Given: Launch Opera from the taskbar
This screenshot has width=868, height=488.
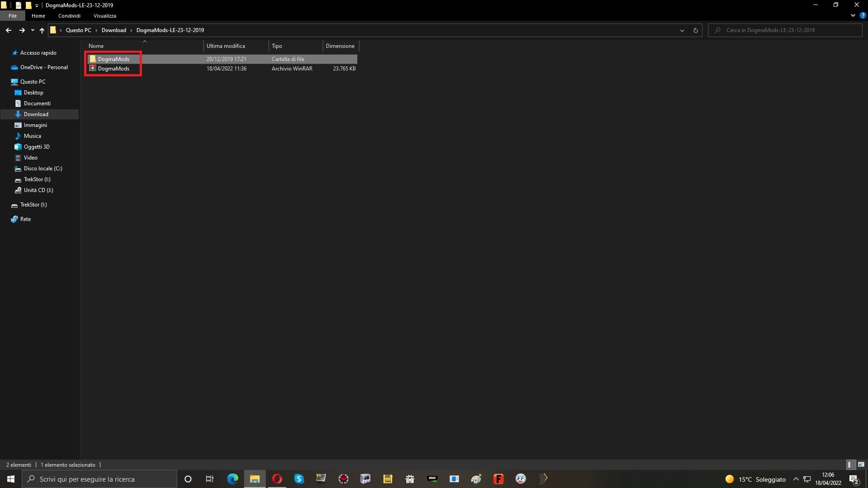Looking at the screenshot, I should (x=277, y=479).
